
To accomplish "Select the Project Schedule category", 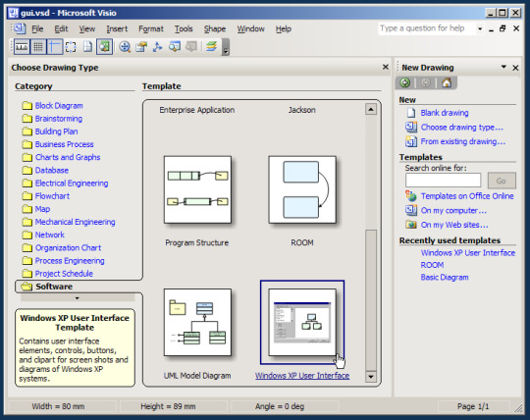I will [58, 274].
